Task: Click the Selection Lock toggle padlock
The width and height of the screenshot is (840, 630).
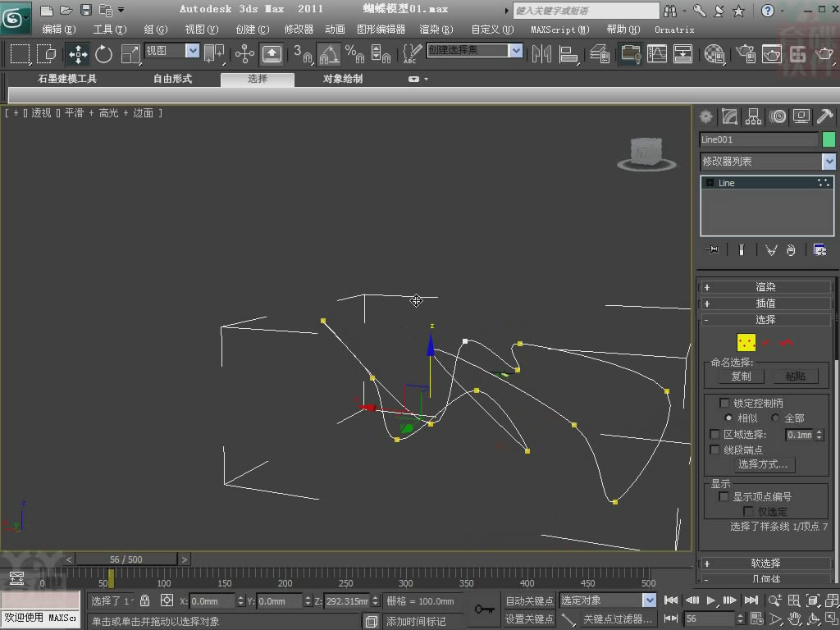Action: 144,600
